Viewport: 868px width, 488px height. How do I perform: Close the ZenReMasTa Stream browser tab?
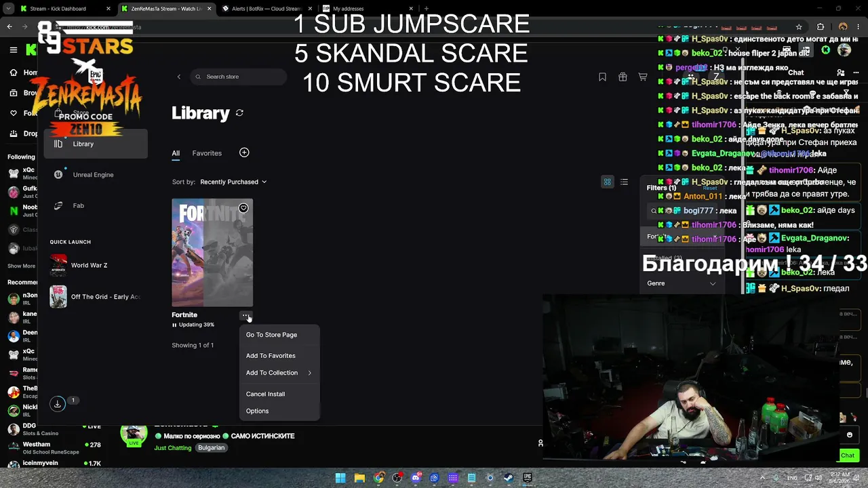pyautogui.click(x=209, y=9)
